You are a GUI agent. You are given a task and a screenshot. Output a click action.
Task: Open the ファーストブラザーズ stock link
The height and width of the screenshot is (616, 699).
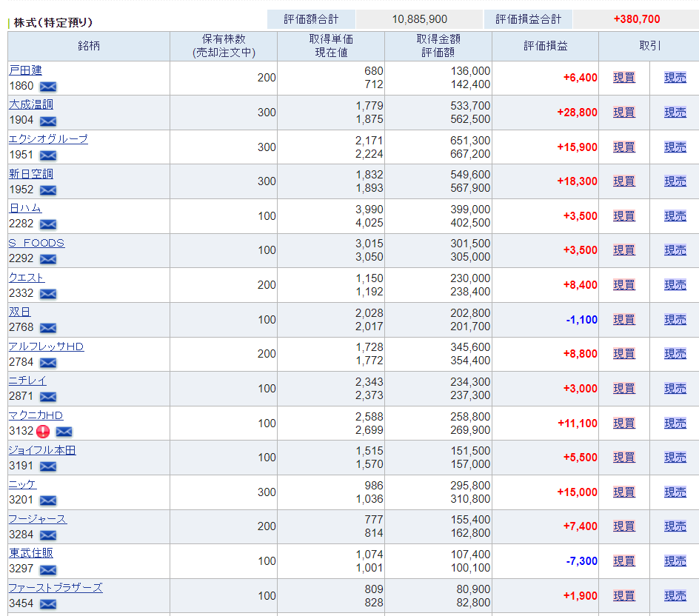point(56,588)
